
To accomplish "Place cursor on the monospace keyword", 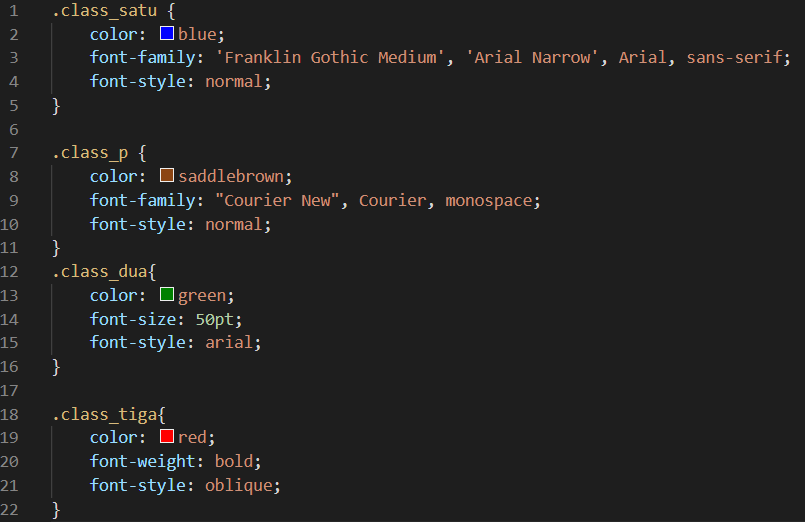I will [490, 200].
